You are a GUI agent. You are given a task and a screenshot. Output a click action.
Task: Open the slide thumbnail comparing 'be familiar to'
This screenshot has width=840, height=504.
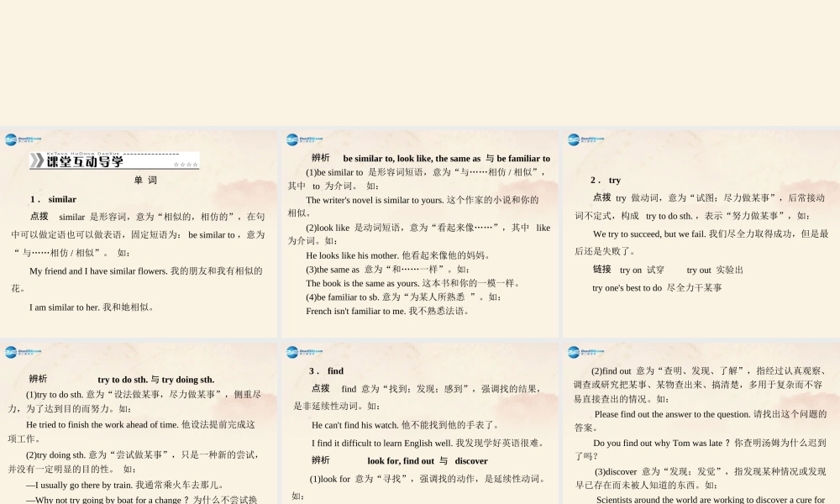tap(420, 234)
